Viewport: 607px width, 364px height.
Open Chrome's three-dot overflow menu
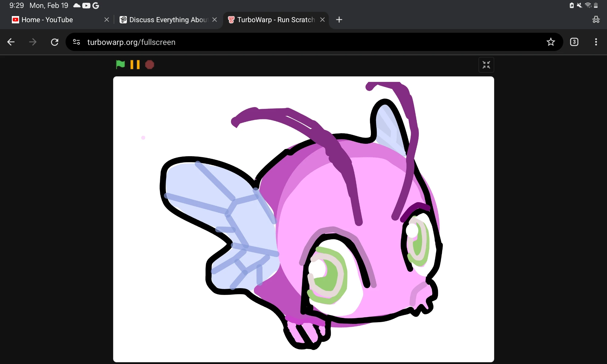[x=596, y=42]
